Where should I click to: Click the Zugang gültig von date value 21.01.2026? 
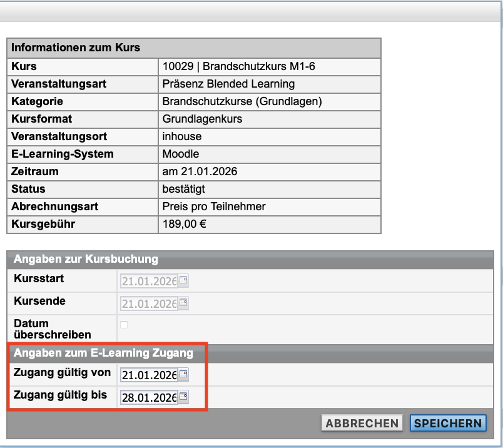point(150,374)
